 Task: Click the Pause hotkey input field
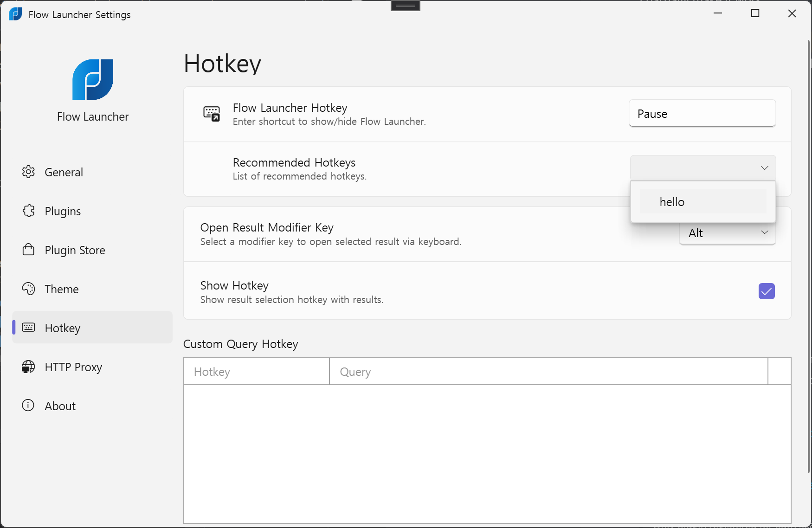702,113
